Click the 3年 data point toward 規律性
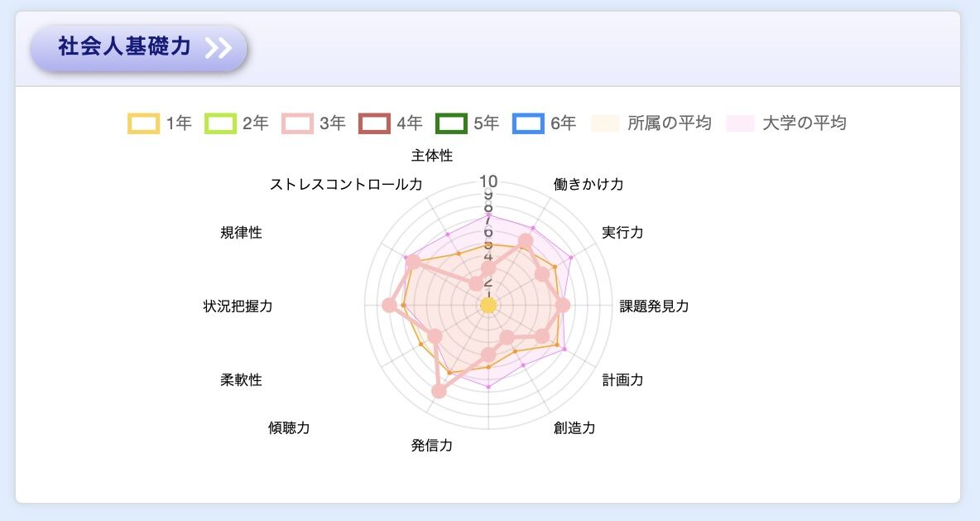 click(414, 263)
